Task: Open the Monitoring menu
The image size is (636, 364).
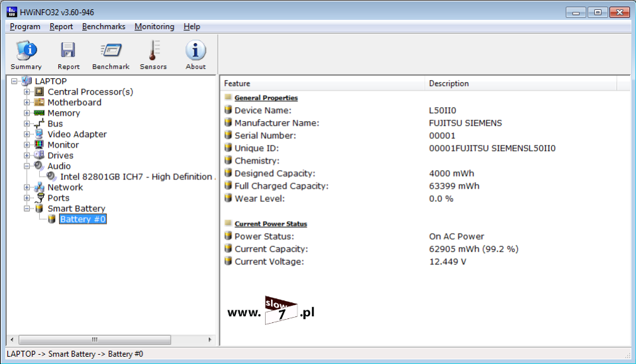Action: pyautogui.click(x=154, y=26)
